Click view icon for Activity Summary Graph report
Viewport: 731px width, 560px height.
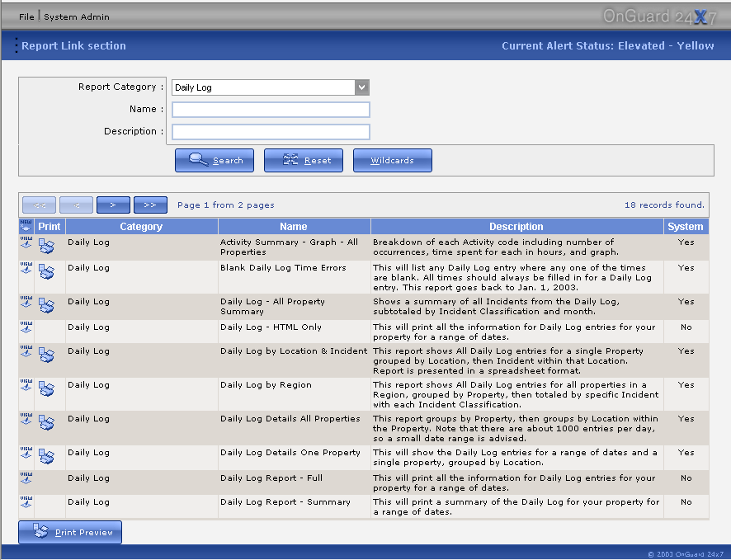coord(26,242)
